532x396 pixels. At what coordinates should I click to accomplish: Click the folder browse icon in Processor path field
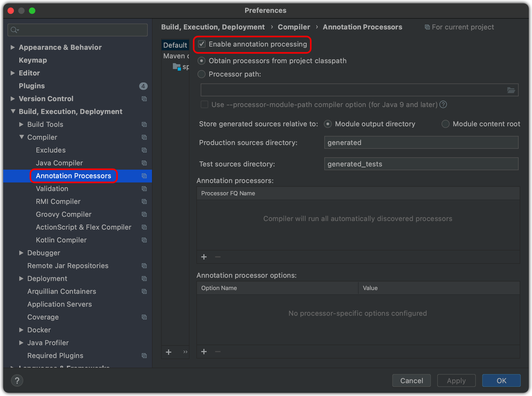click(511, 90)
